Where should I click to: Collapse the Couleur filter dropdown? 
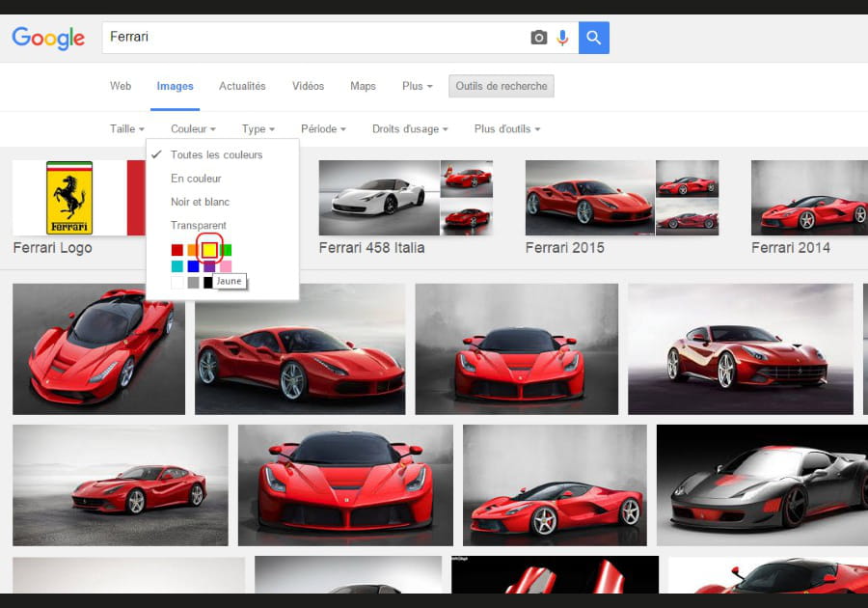[x=193, y=129]
